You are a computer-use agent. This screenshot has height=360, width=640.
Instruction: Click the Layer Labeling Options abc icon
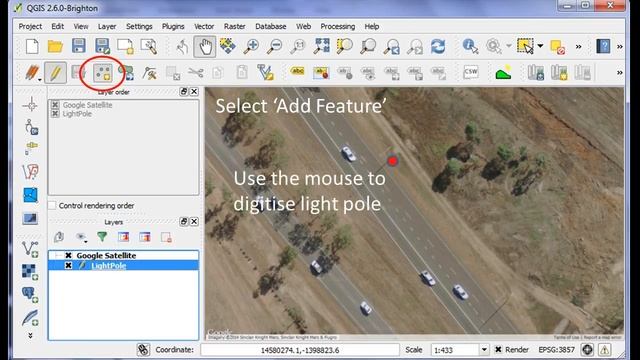point(298,72)
